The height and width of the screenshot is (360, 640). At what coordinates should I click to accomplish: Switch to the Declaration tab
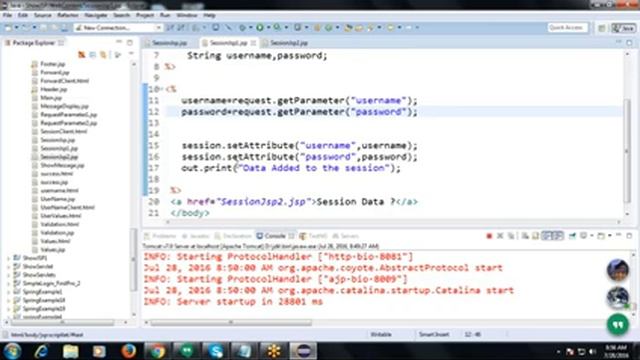[x=233, y=236]
